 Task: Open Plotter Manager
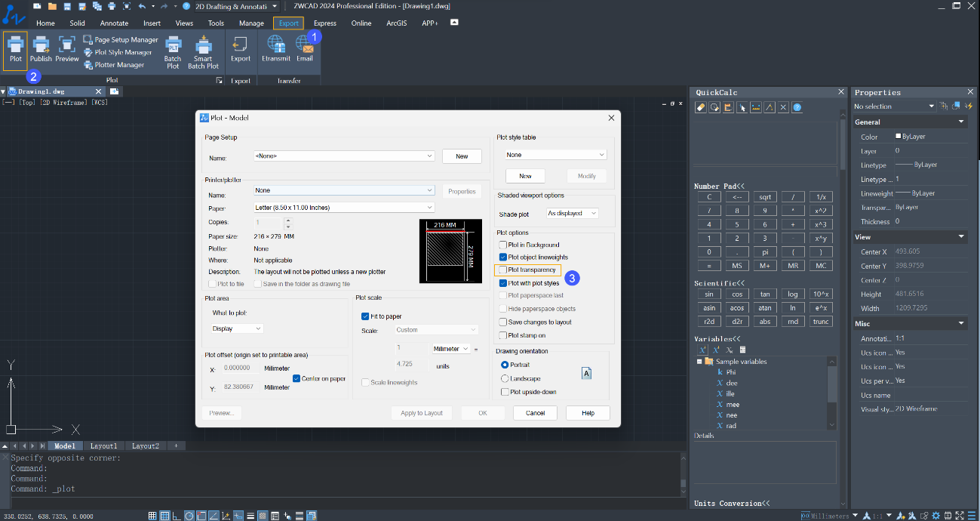click(x=113, y=65)
